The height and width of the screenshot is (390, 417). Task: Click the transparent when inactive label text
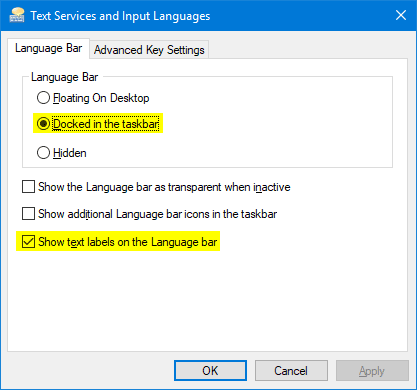(164, 187)
